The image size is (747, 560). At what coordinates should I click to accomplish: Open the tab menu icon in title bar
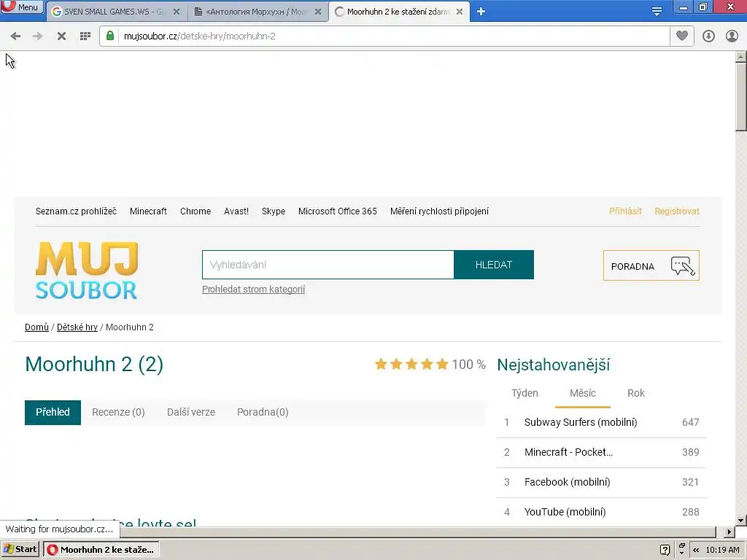pos(657,11)
